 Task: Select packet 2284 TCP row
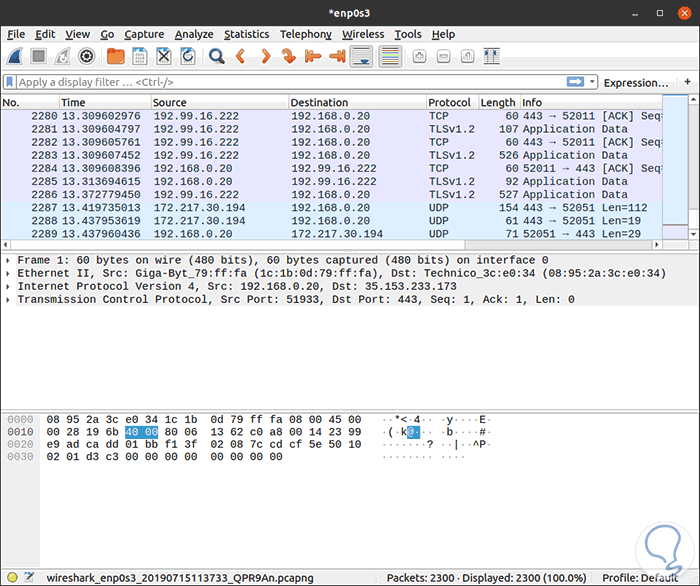(x=332, y=168)
